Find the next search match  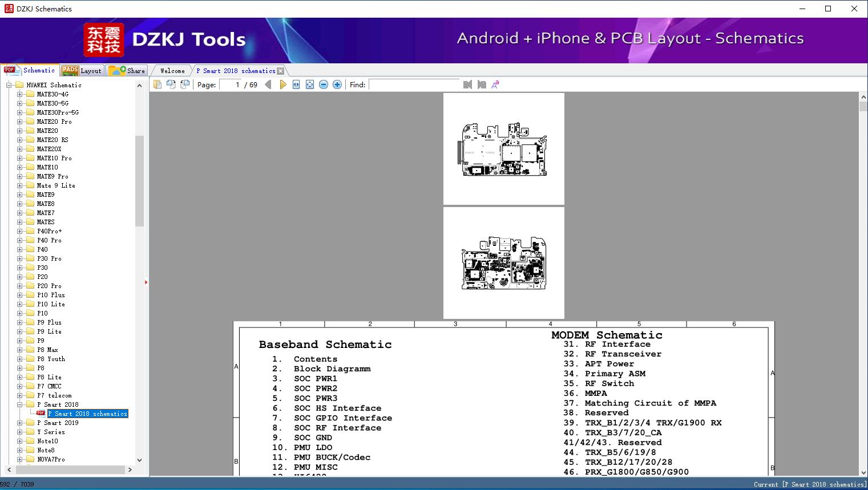482,84
